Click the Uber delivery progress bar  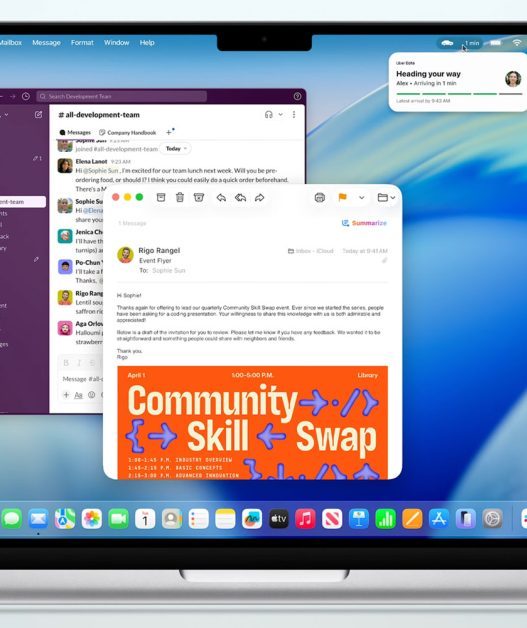point(459,94)
